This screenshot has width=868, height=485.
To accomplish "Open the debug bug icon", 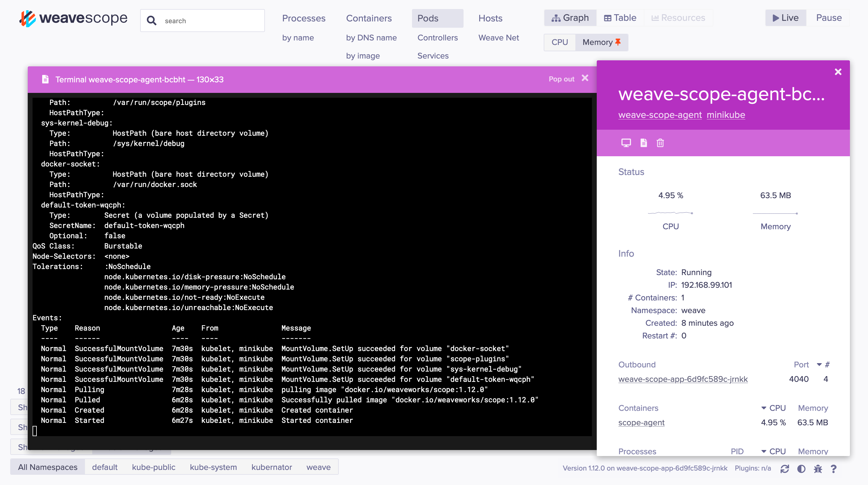I will click(x=818, y=468).
